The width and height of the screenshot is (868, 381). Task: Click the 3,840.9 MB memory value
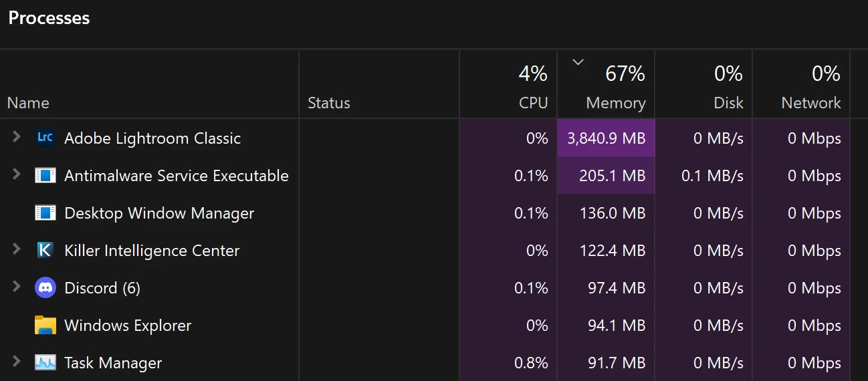click(606, 138)
